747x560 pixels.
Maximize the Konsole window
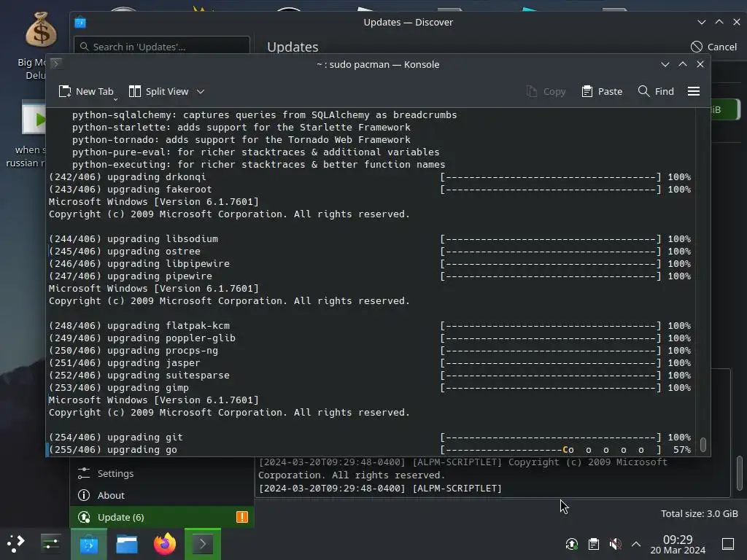click(683, 64)
